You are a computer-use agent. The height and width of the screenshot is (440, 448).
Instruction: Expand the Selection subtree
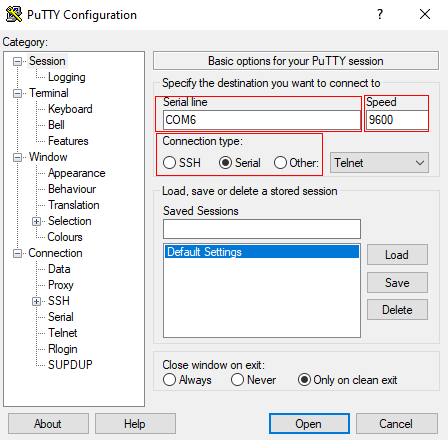click(x=36, y=221)
